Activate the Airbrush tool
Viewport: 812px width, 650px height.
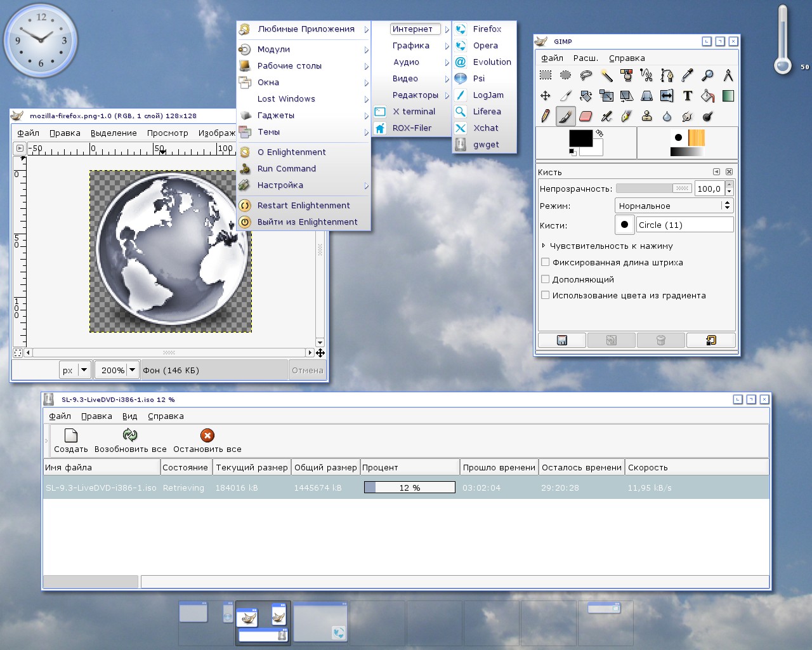point(606,116)
